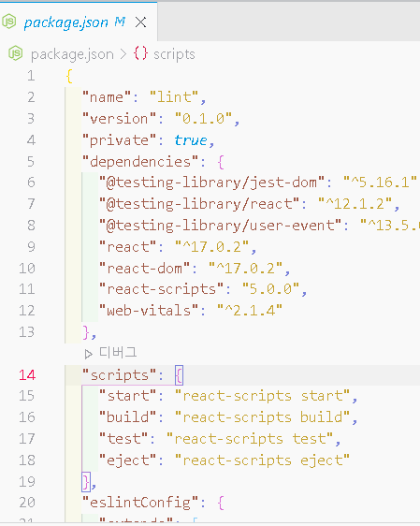Click "@testing-library/react" on line 7
Screen dimensions: 420x526
click(199, 204)
